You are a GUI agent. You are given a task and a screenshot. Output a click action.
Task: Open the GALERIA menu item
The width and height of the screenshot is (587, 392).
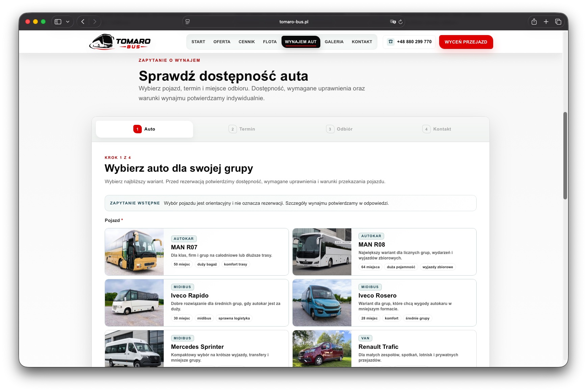334,42
